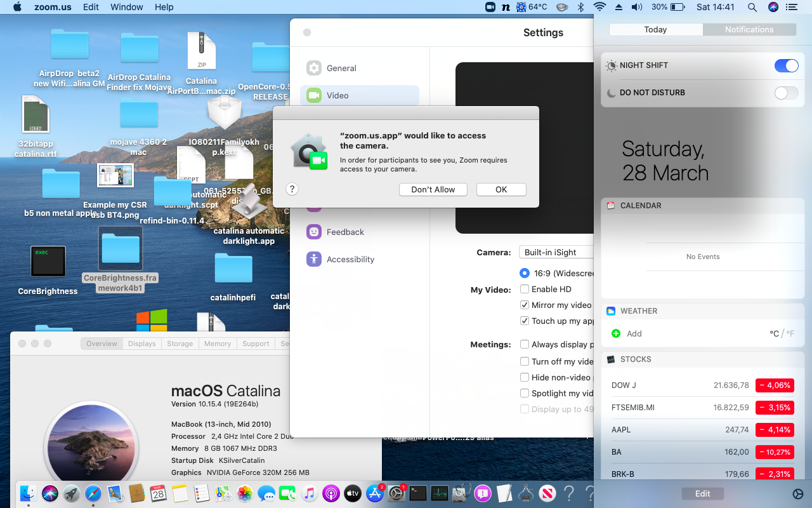Click Don't Allow in camera dialog

433,189
